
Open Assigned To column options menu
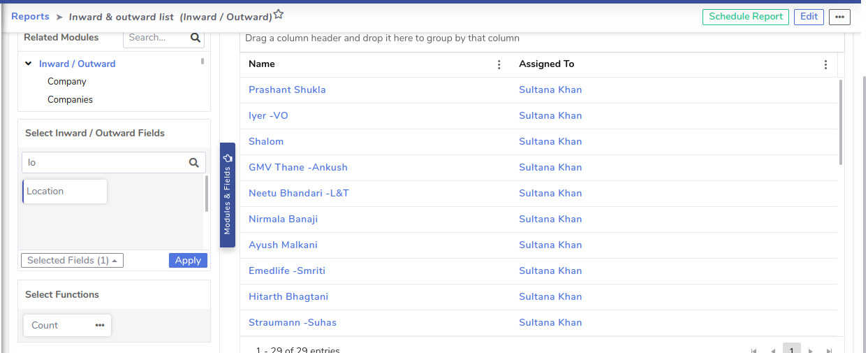(x=825, y=64)
